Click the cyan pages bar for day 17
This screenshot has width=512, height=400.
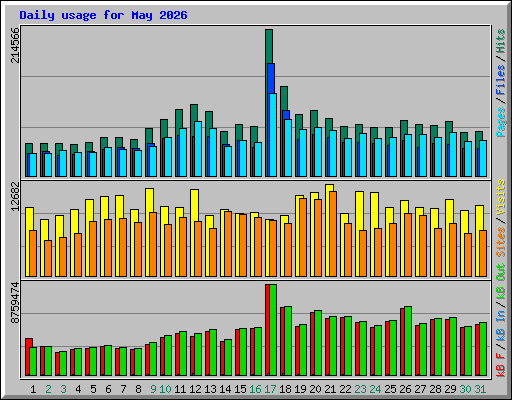pos(273,135)
